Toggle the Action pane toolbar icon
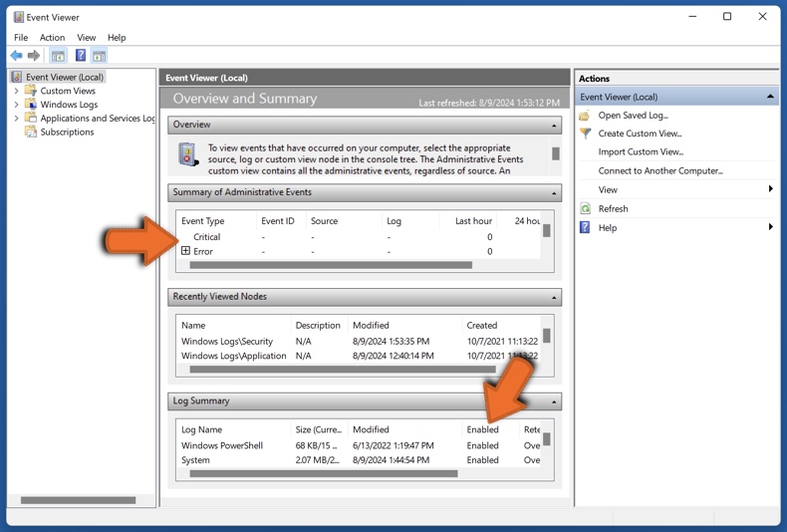Viewport: 787px width, 532px height. (100, 56)
